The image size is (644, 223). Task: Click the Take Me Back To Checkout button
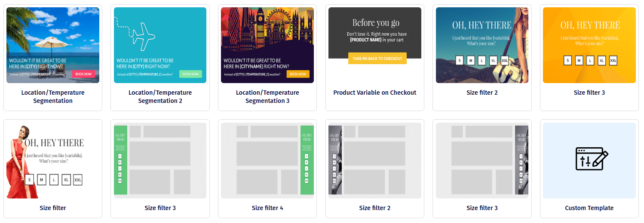pos(377,59)
